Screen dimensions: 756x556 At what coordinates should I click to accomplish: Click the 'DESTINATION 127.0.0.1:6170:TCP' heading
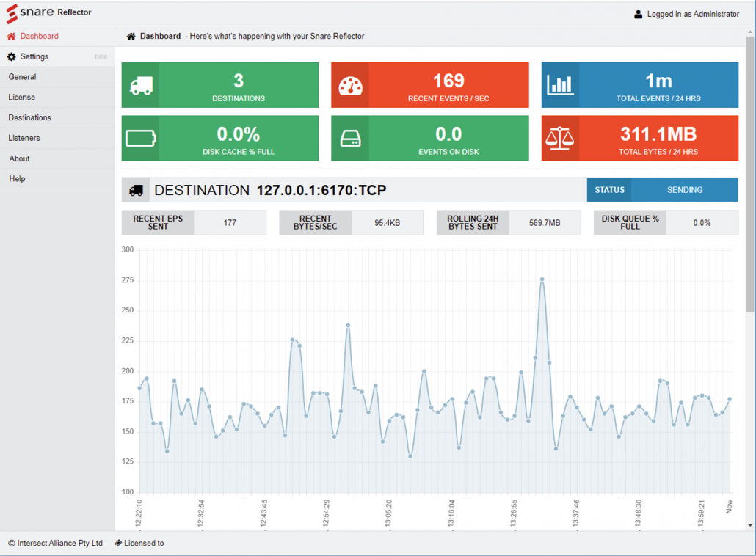(x=270, y=190)
